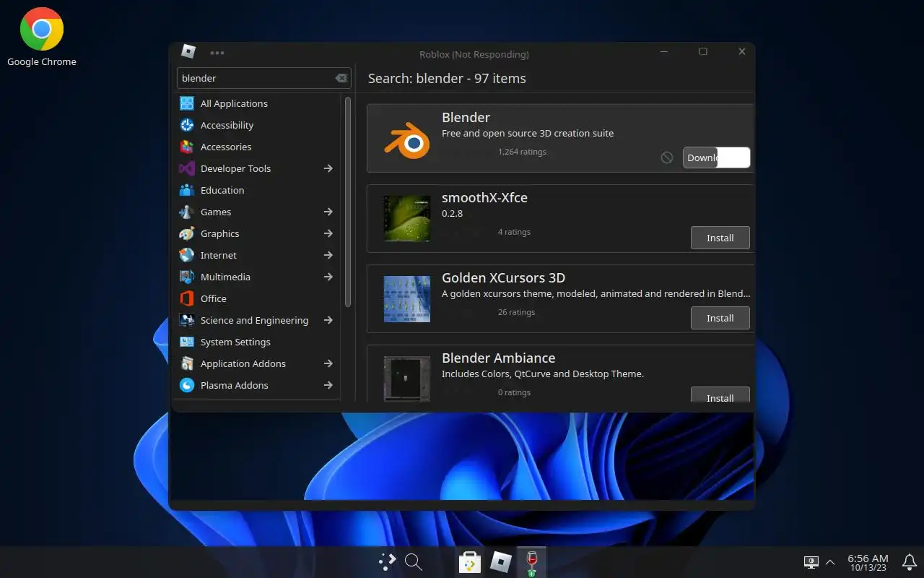Expand Plasma Addons arrow

point(328,385)
